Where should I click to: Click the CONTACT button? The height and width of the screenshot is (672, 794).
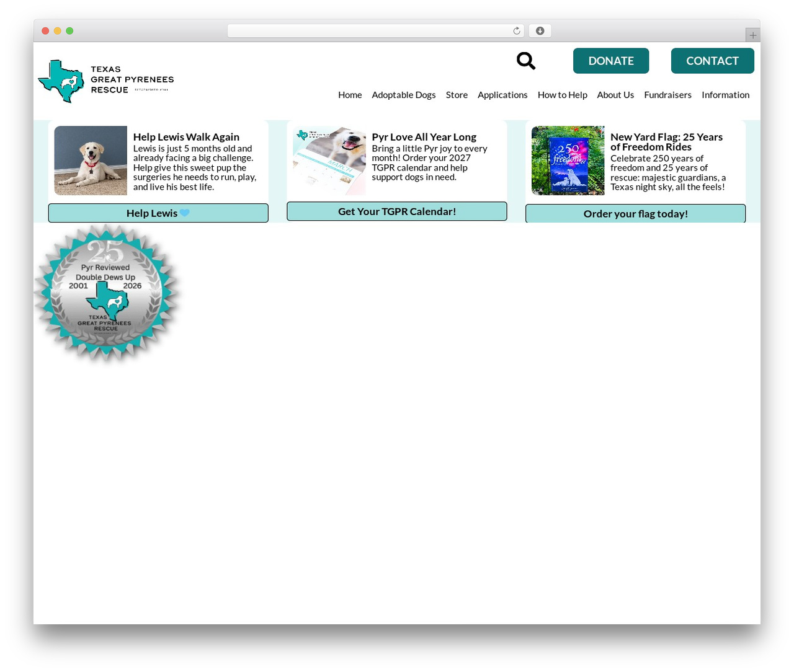(x=713, y=61)
